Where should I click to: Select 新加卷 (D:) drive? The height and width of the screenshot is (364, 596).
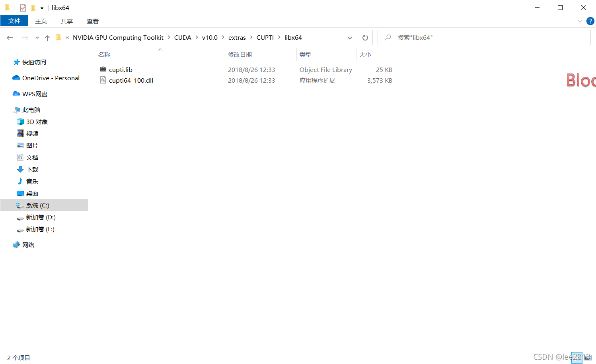tap(41, 217)
